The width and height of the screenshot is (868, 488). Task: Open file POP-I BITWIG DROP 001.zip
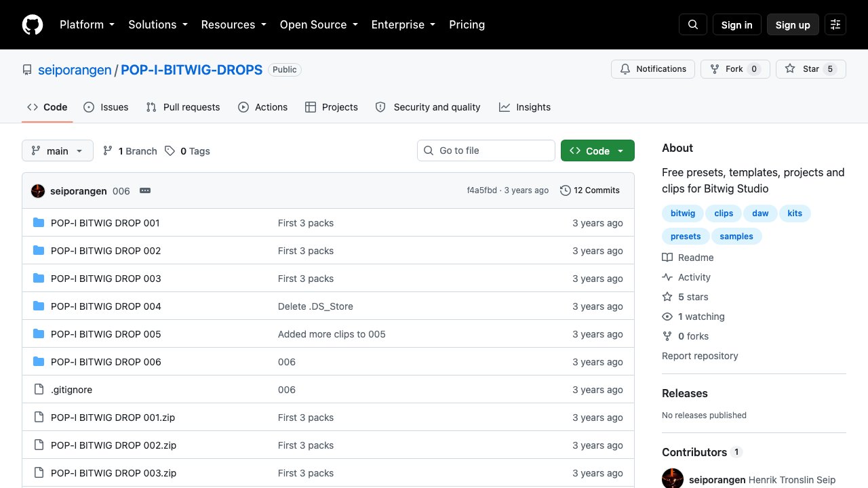pyautogui.click(x=113, y=418)
